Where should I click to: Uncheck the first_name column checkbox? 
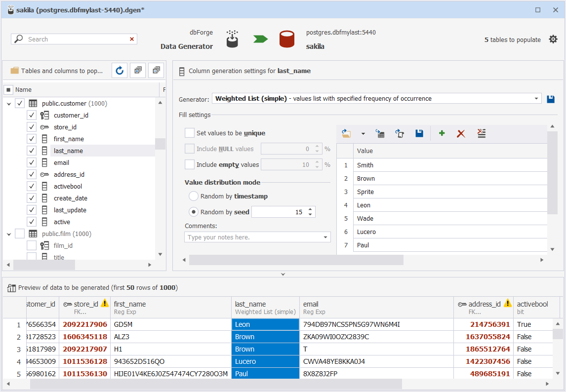pyautogui.click(x=32, y=139)
